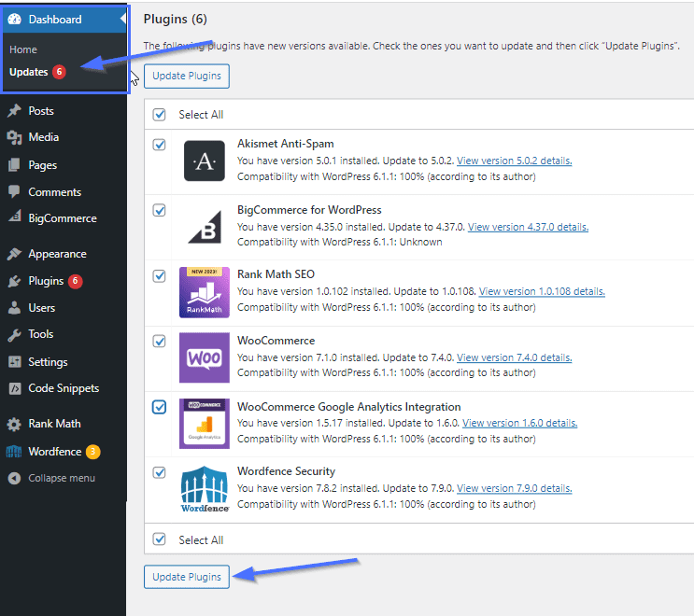
Task: Click the Posts pushpin icon
Action: pyautogui.click(x=14, y=110)
